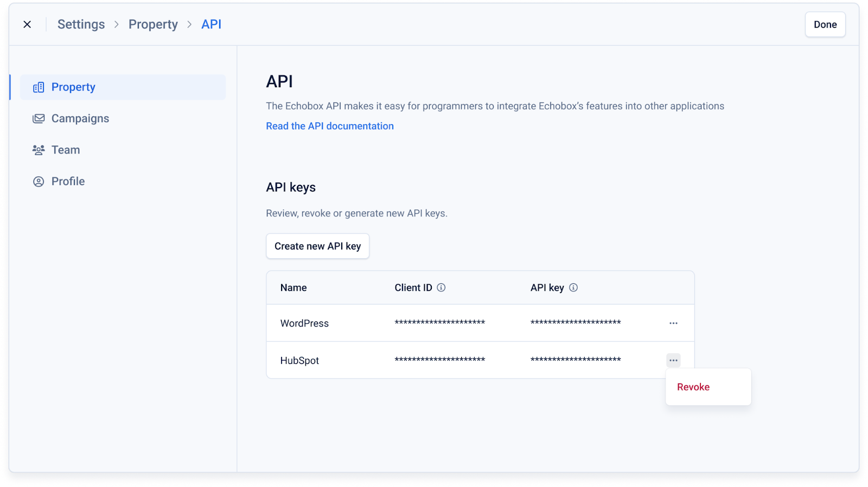Navigate to Property in the breadcrumb
The height and width of the screenshot is (487, 868).
click(x=153, y=24)
